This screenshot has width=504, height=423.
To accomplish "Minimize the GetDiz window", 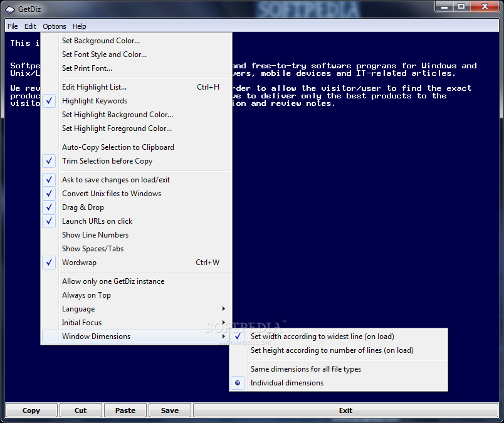I will click(444, 6).
